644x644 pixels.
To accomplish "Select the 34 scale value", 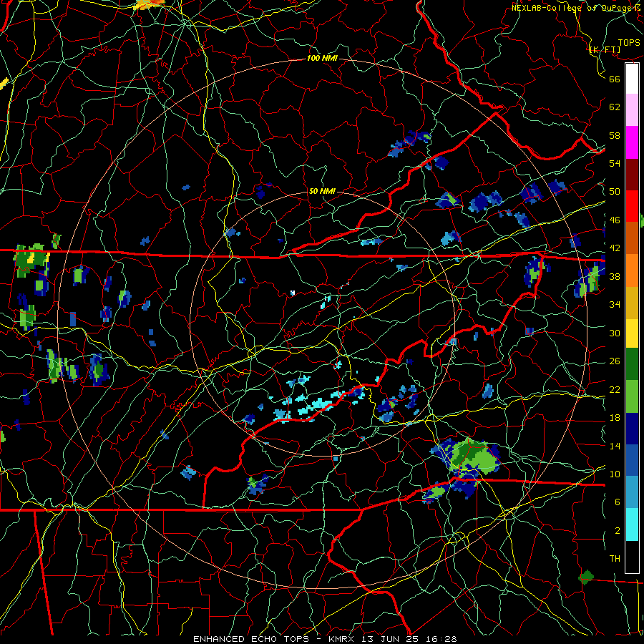I will coord(615,305).
